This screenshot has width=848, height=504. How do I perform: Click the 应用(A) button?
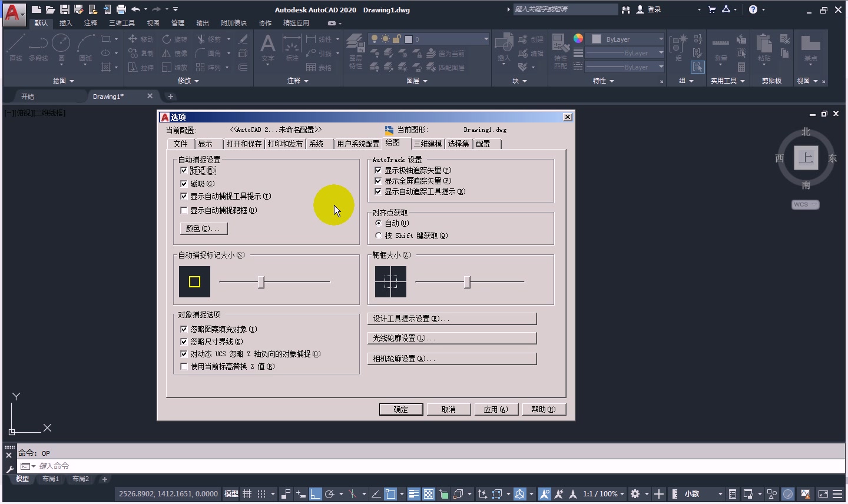click(x=496, y=409)
